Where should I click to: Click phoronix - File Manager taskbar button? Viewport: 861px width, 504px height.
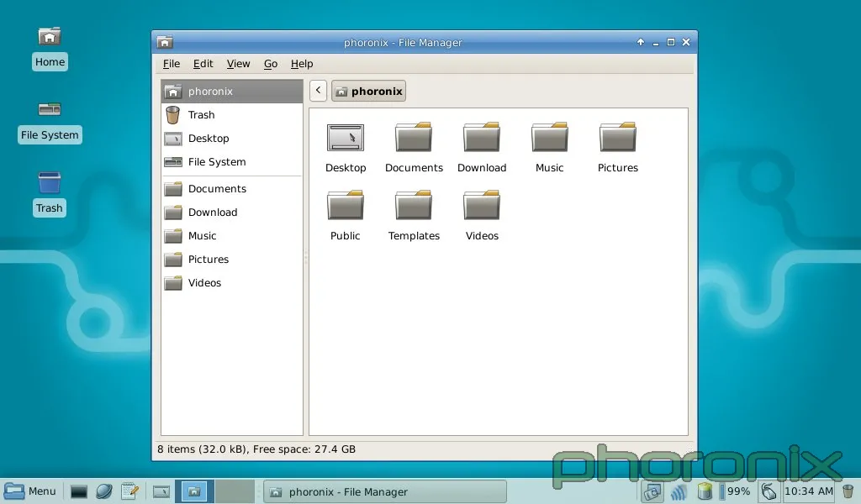(385, 492)
